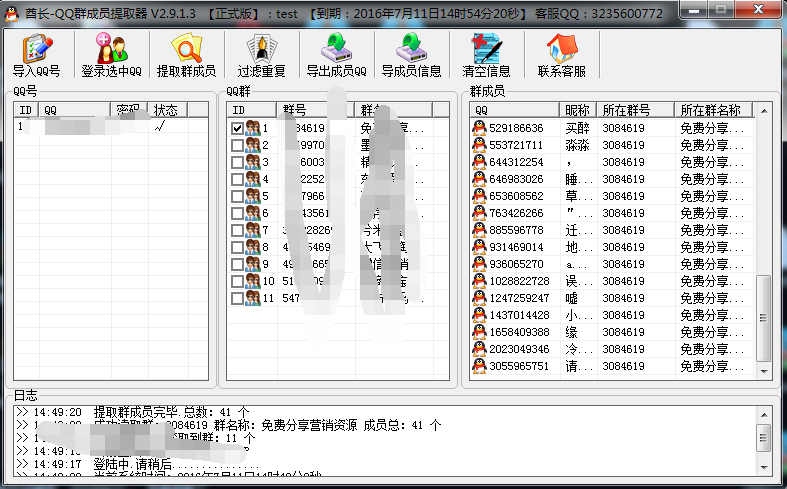Click penguin icon beside QQ 1247259247
The height and width of the screenshot is (489, 787).
(480, 298)
